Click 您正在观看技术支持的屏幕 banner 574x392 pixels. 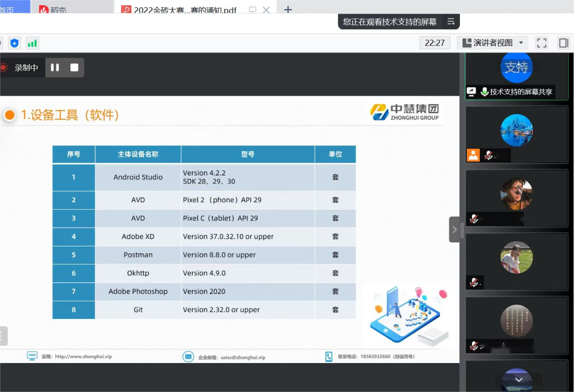coord(389,22)
